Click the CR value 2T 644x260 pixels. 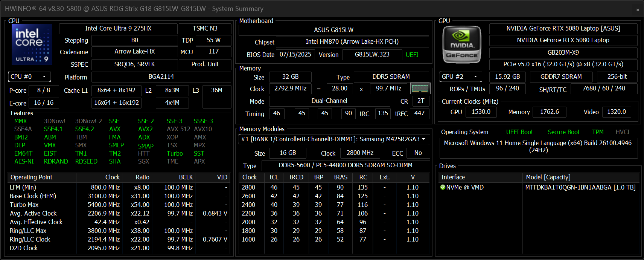click(421, 101)
